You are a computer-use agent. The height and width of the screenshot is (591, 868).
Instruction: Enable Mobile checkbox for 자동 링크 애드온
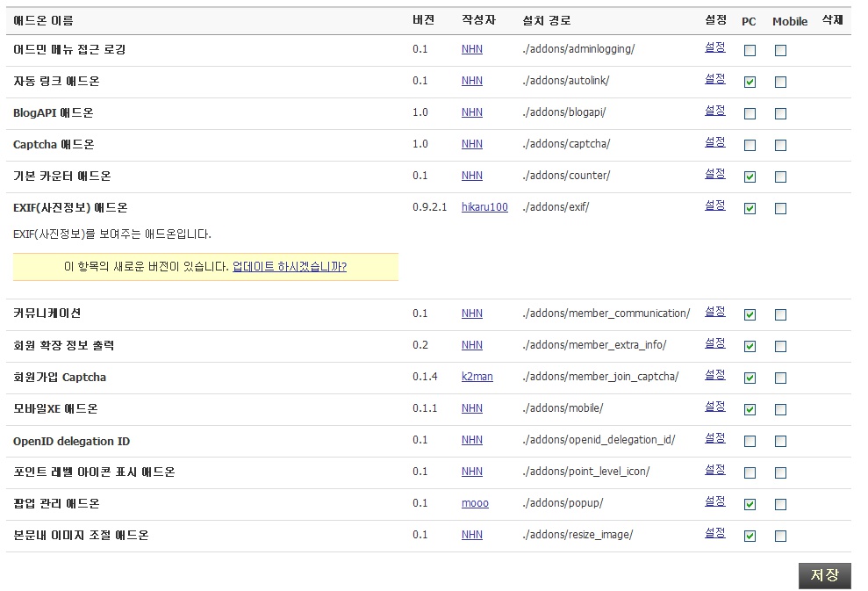coord(780,82)
